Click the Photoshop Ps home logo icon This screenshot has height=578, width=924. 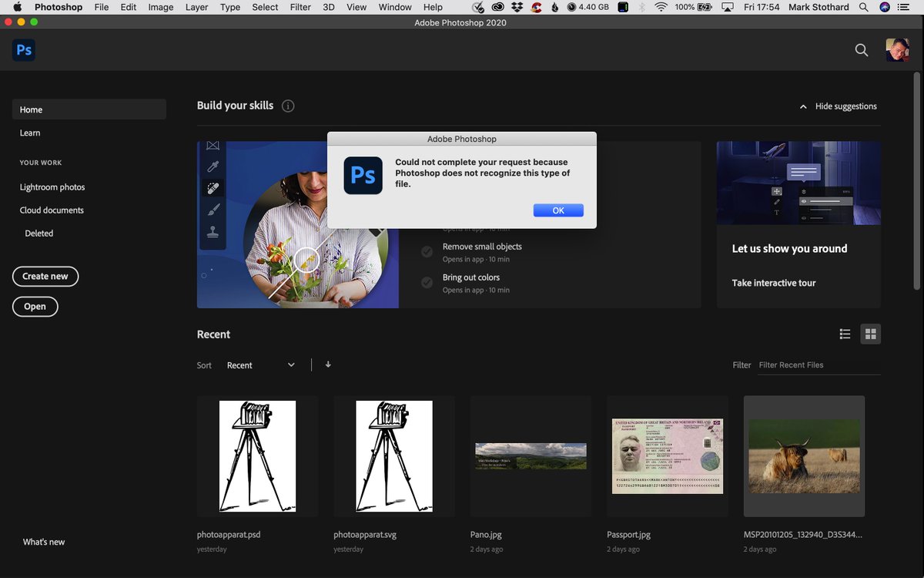click(x=24, y=50)
